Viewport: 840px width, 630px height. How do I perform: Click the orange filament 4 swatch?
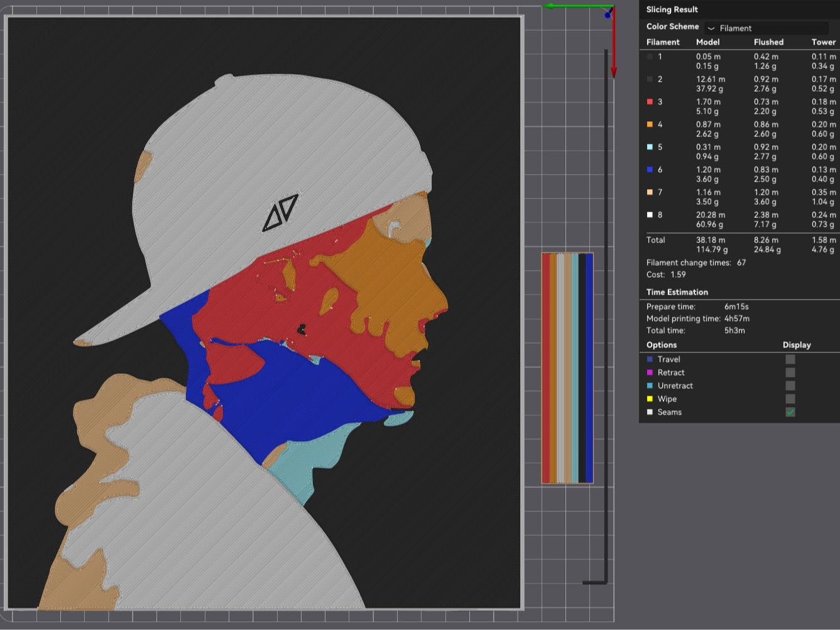click(650, 124)
